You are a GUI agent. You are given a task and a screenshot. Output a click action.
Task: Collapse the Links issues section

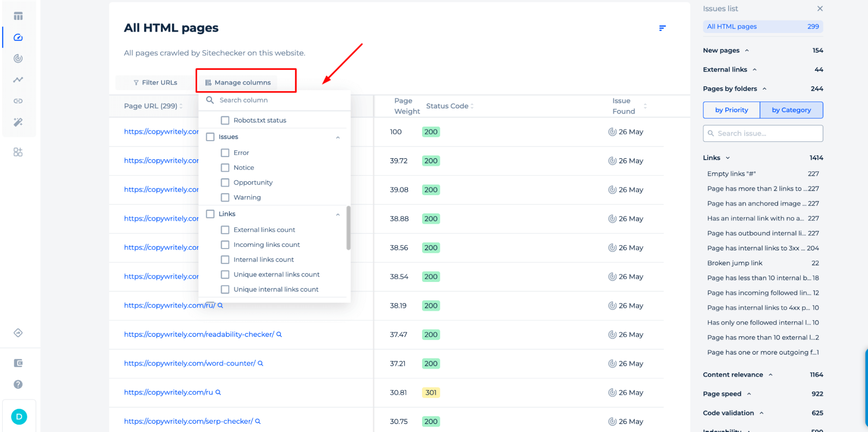[x=728, y=158]
